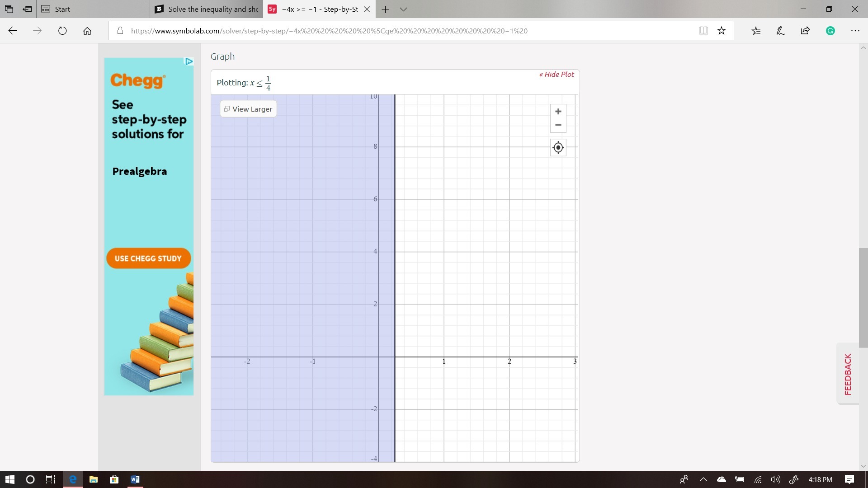This screenshot has width=868, height=488.
Task: Hide the plot via Hide Plot link
Action: tap(557, 75)
